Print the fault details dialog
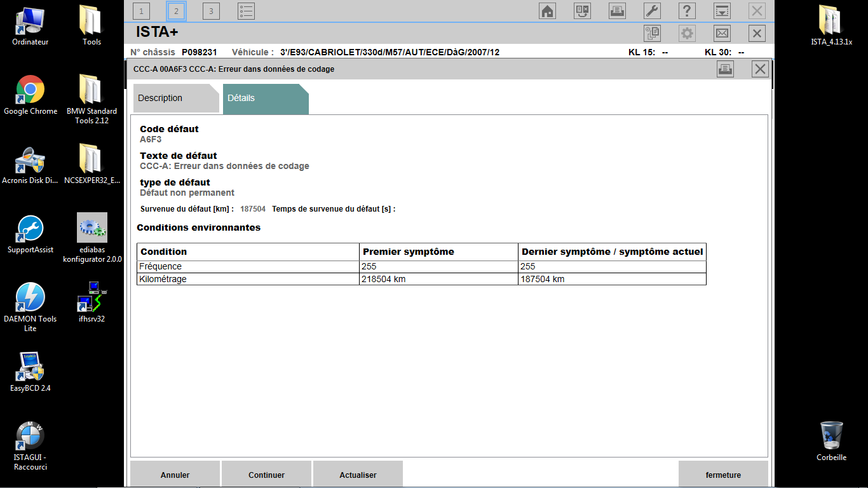The height and width of the screenshot is (488, 868). (725, 69)
